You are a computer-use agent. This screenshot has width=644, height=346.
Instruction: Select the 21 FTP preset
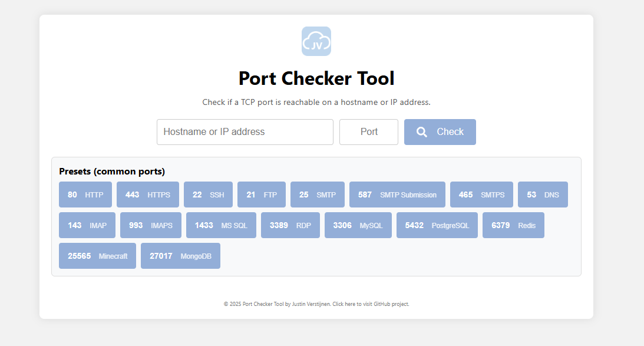[x=262, y=195]
